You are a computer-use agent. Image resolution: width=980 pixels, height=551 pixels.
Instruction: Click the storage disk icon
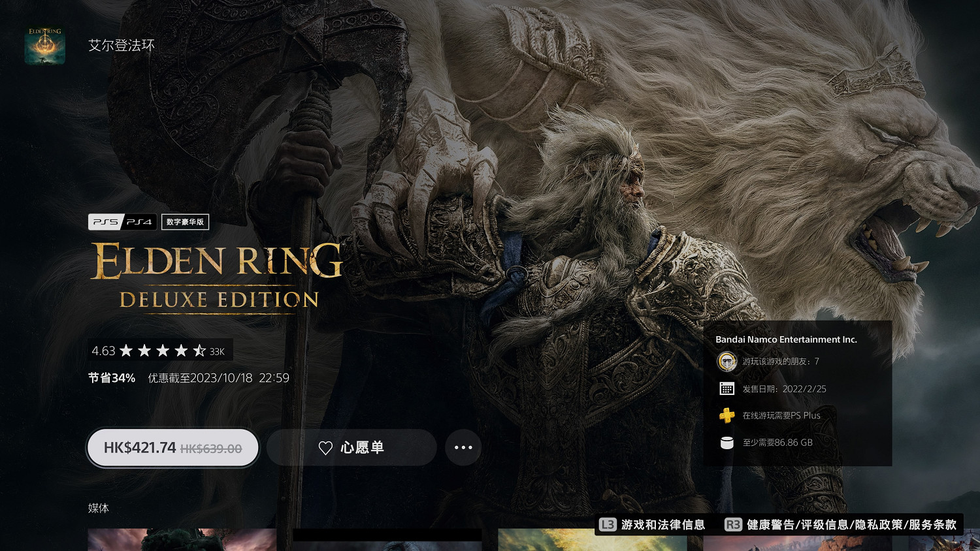pyautogui.click(x=727, y=443)
